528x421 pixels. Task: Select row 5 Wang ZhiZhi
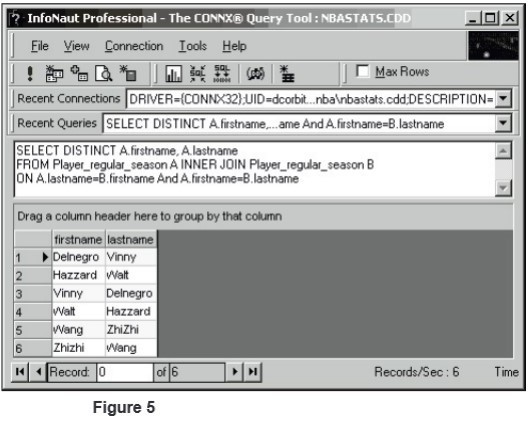[85, 330]
